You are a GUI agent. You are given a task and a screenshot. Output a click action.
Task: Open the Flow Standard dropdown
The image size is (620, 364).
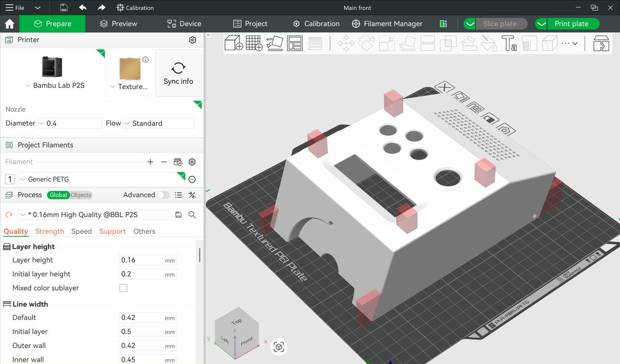(158, 123)
